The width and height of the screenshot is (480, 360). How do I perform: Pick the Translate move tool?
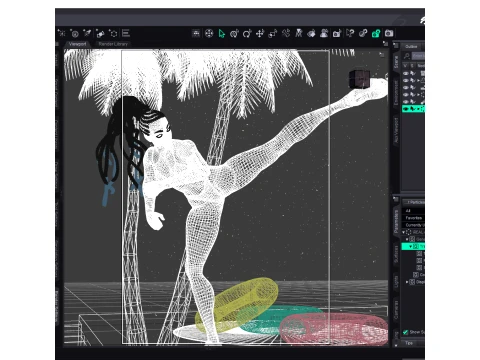click(260, 34)
